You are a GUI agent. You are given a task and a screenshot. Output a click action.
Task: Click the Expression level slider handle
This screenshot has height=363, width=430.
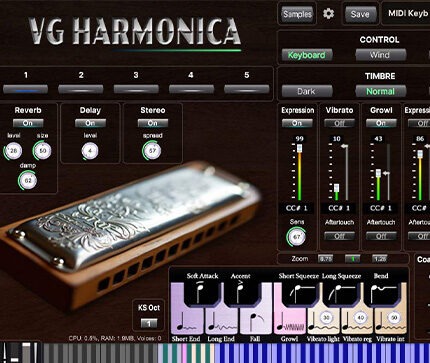point(299,148)
